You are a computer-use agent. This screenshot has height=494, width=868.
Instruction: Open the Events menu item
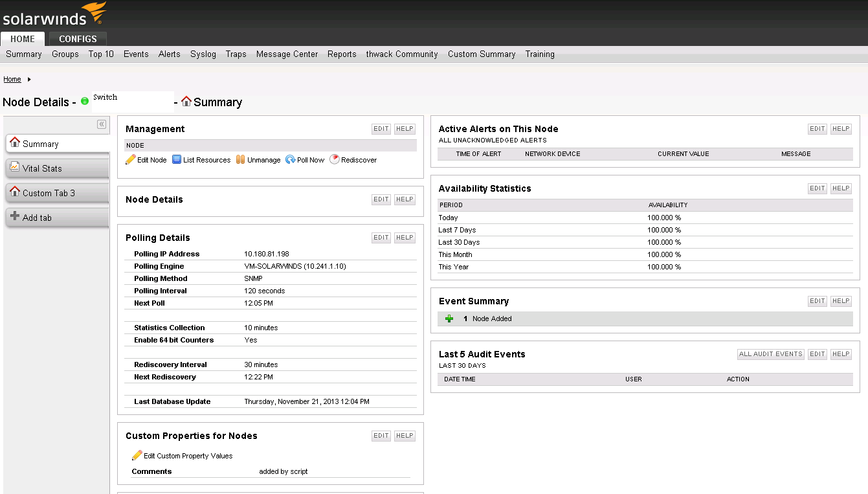click(136, 54)
